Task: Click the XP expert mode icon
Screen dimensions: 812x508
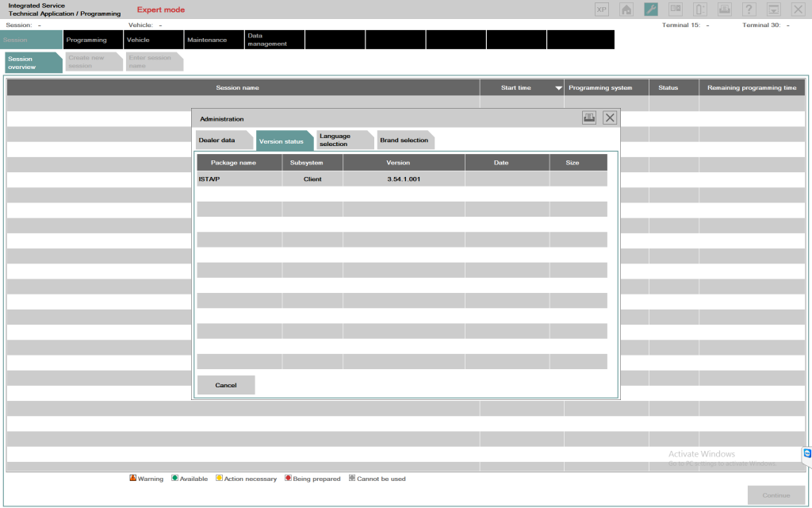Action: [602, 10]
